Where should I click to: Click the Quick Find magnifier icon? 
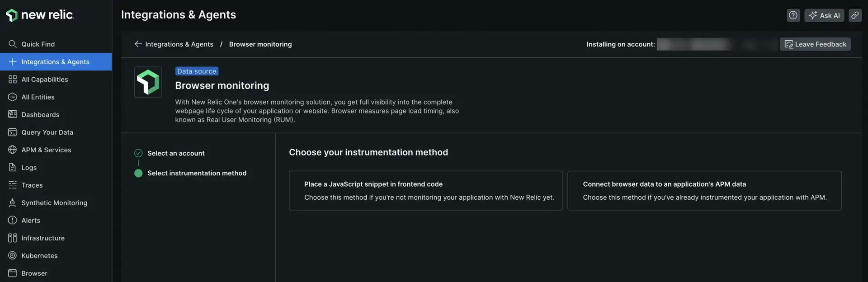click(x=12, y=44)
